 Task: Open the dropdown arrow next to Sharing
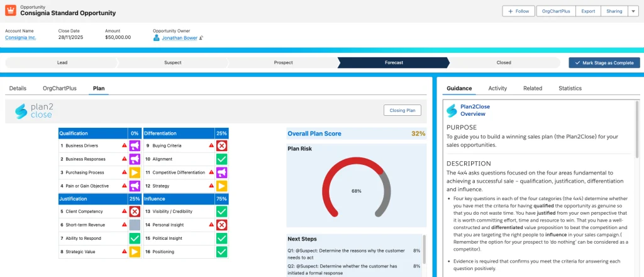[x=633, y=11]
